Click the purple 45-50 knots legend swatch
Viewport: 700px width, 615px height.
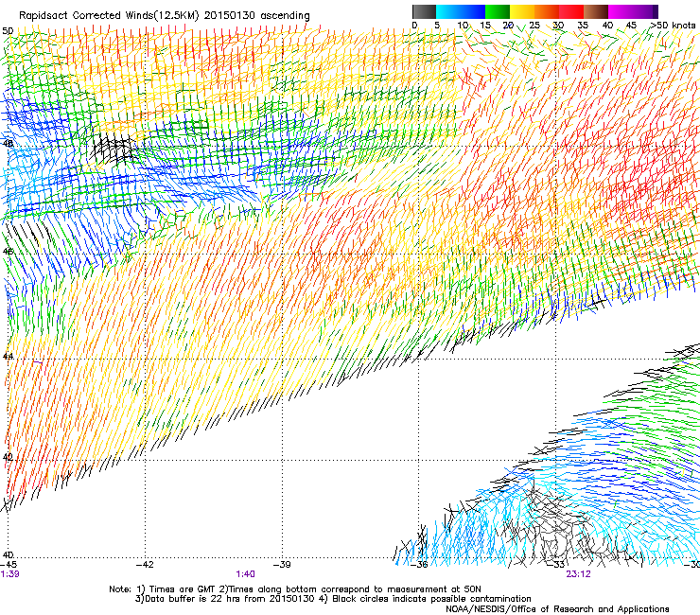point(645,11)
